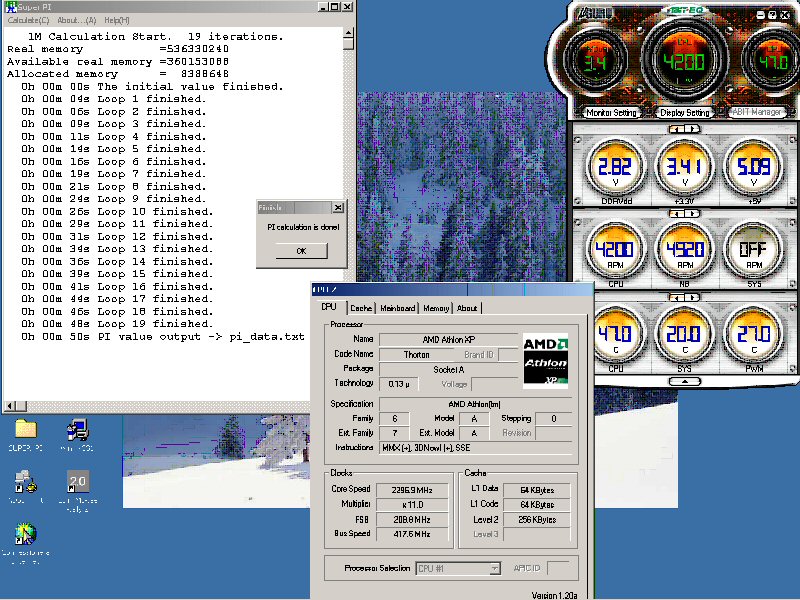This screenshot has width=800, height=600.
Task: Open the network computers shortcut on the desktop
Action: click(x=26, y=482)
